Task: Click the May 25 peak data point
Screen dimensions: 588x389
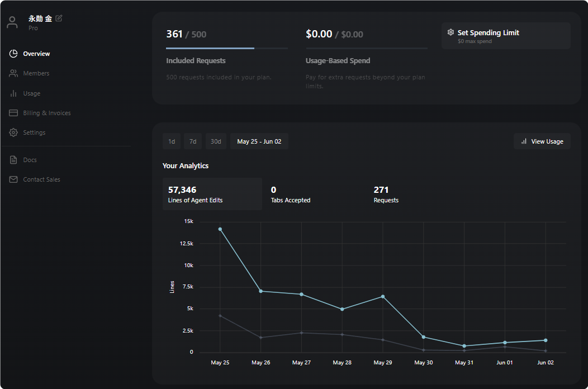Action: click(220, 229)
